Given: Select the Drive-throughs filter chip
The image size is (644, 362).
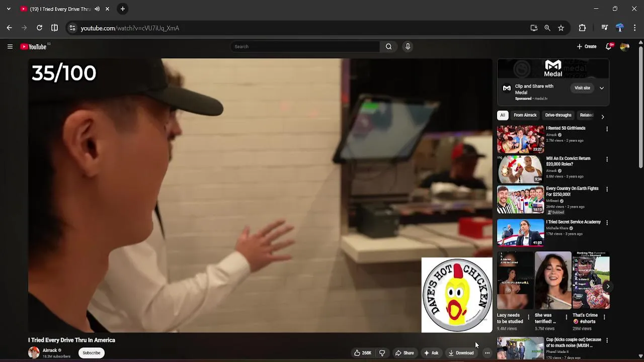Looking at the screenshot, I should point(558,115).
